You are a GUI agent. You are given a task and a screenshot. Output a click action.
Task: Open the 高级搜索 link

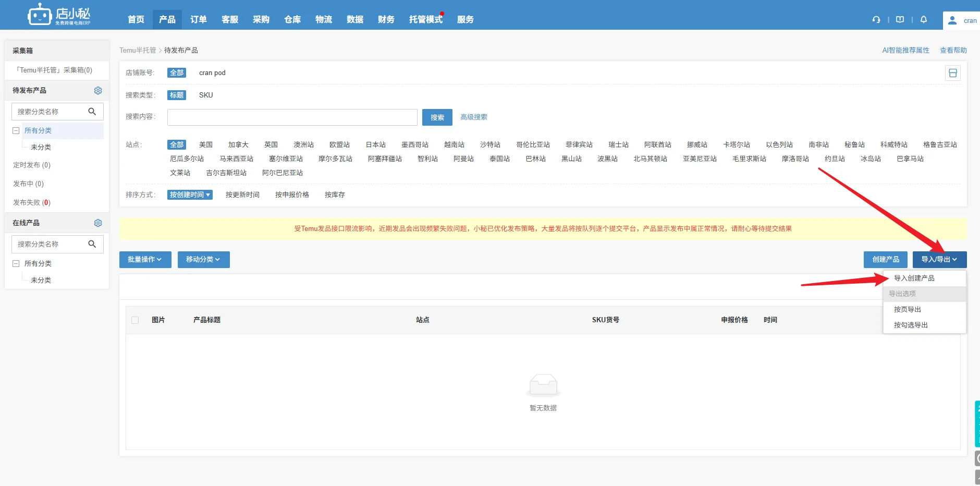click(473, 117)
